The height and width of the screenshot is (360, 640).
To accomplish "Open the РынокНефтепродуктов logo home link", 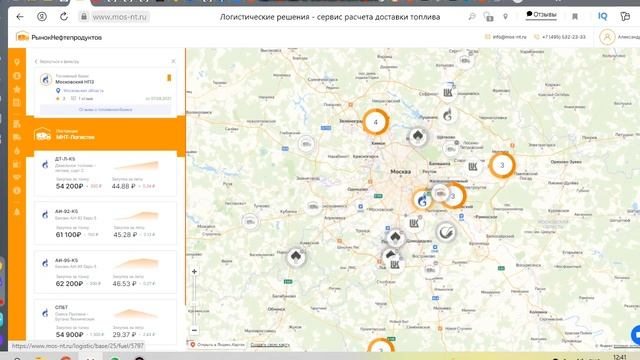I will [59, 37].
